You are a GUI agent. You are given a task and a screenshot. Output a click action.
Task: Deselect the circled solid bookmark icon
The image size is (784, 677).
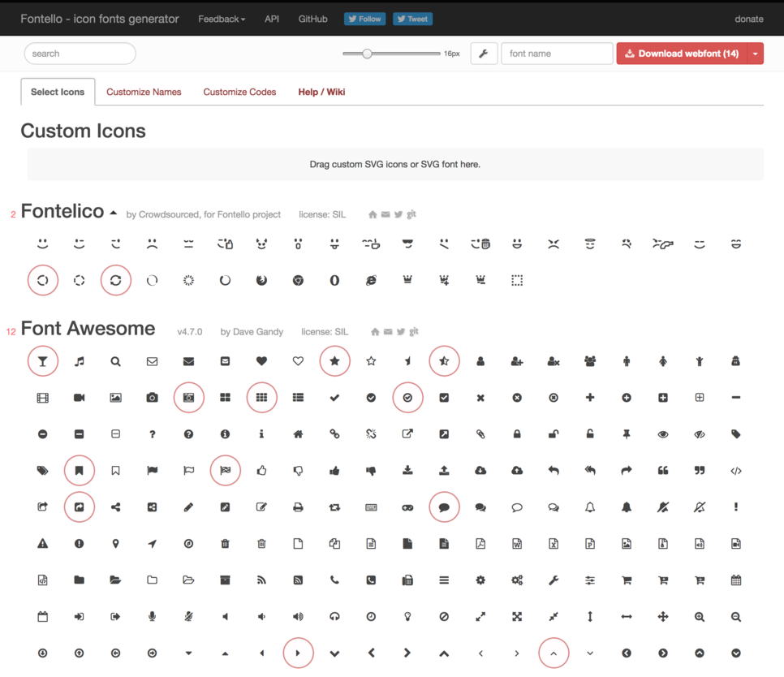tap(79, 471)
